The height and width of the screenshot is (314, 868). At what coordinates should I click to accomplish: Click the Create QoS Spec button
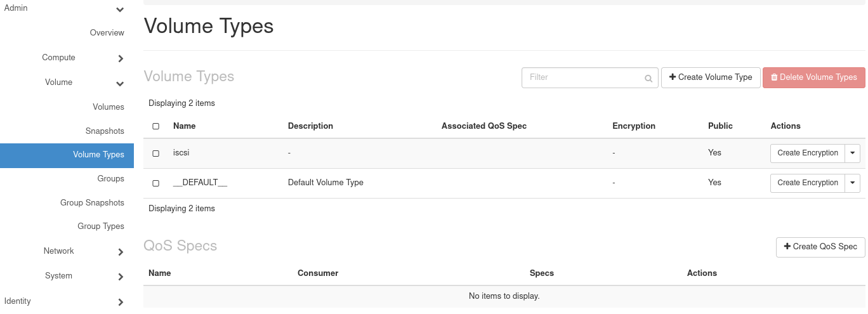(x=820, y=247)
